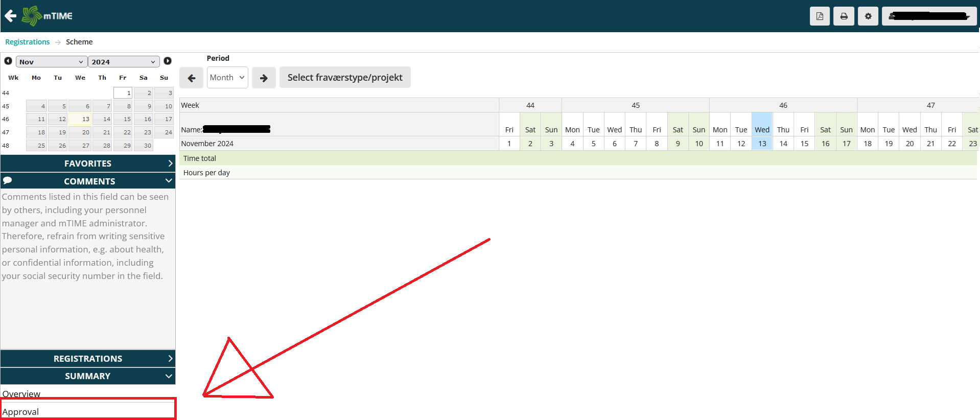Go to previous period with left arrow
980x420 pixels.
coord(192,78)
